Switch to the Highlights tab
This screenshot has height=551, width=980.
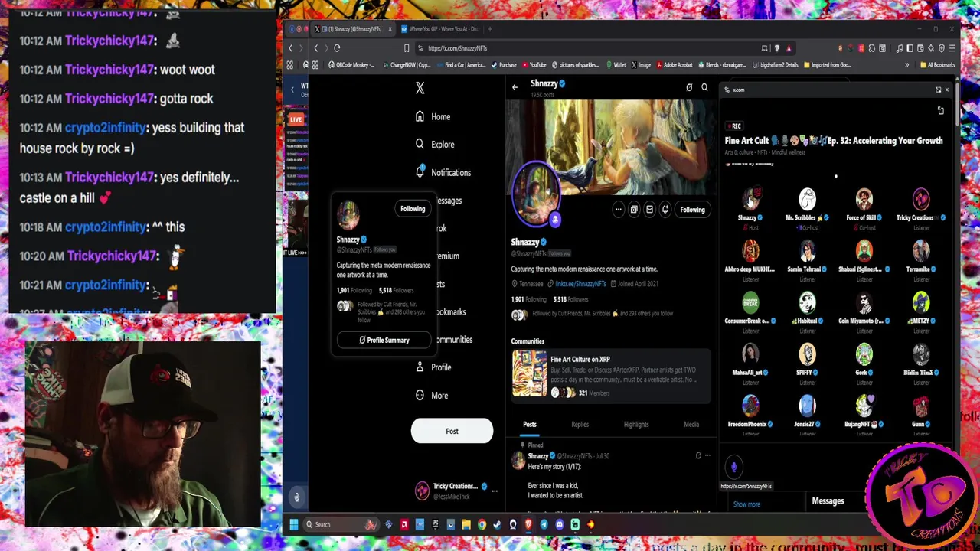pos(636,424)
